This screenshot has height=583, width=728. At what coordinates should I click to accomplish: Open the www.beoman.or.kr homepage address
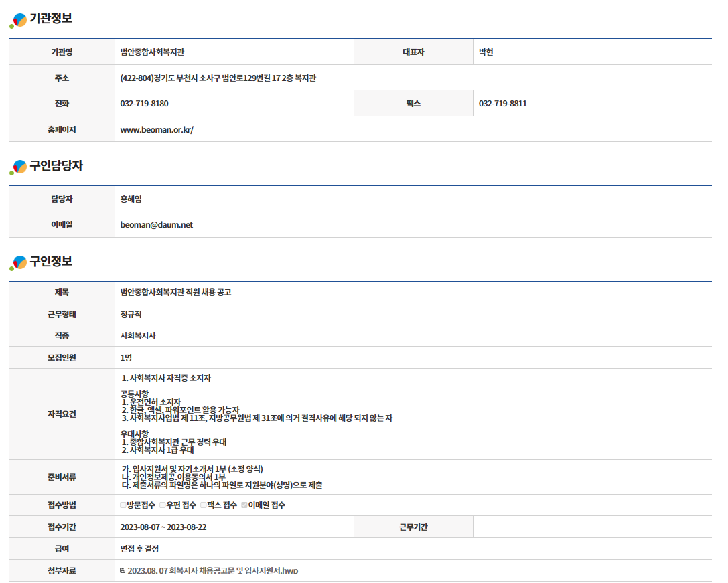[x=157, y=130]
